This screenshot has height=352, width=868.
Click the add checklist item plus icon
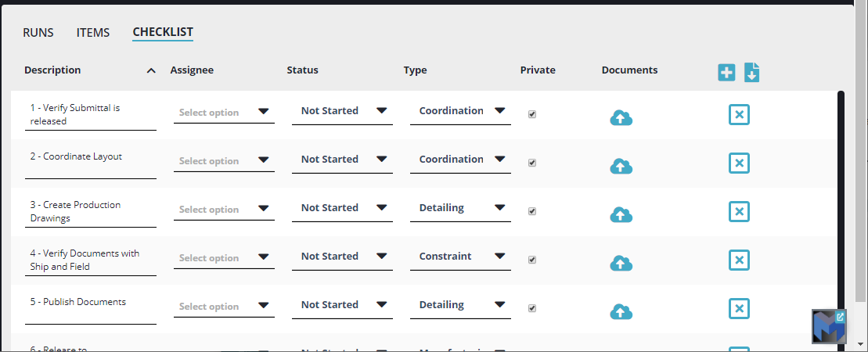coord(726,73)
